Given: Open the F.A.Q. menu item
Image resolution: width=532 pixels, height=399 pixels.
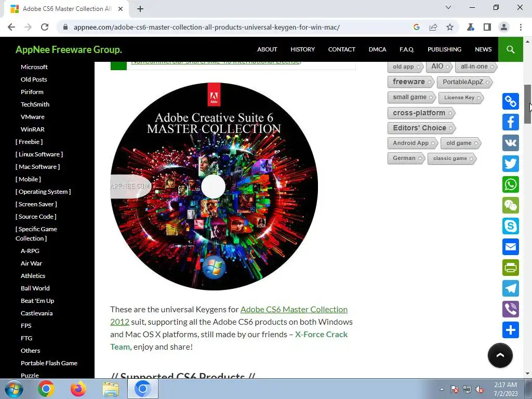Looking at the screenshot, I should pyautogui.click(x=407, y=49).
